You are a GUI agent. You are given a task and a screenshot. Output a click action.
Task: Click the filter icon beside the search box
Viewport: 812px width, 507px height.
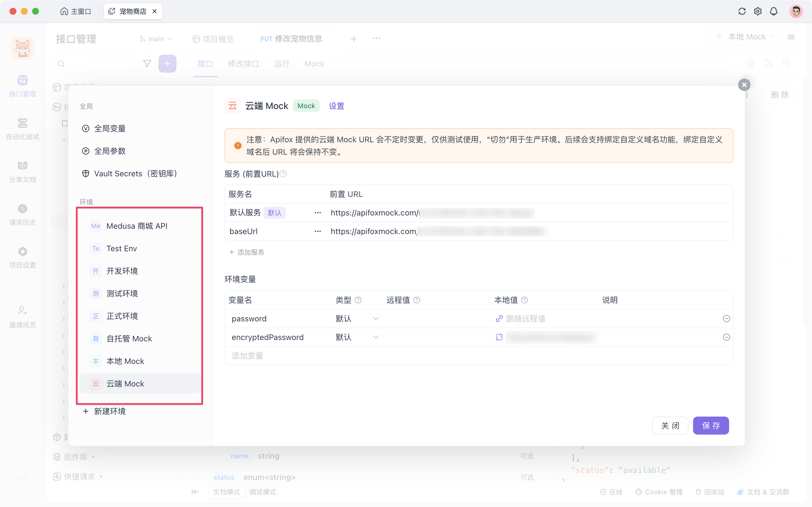(x=147, y=63)
